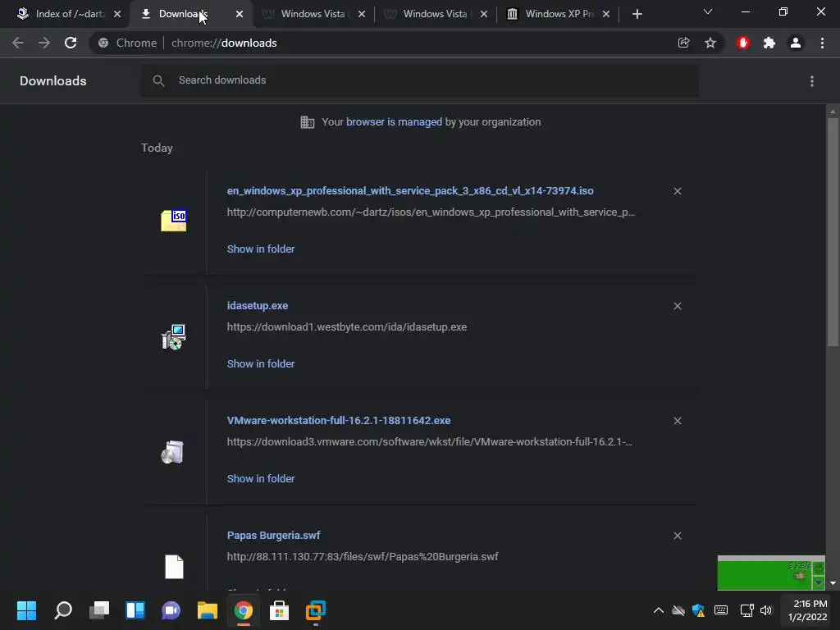Click the westbyte.com idasetup source URL
Viewport: 840px width, 630px height.
pos(347,326)
